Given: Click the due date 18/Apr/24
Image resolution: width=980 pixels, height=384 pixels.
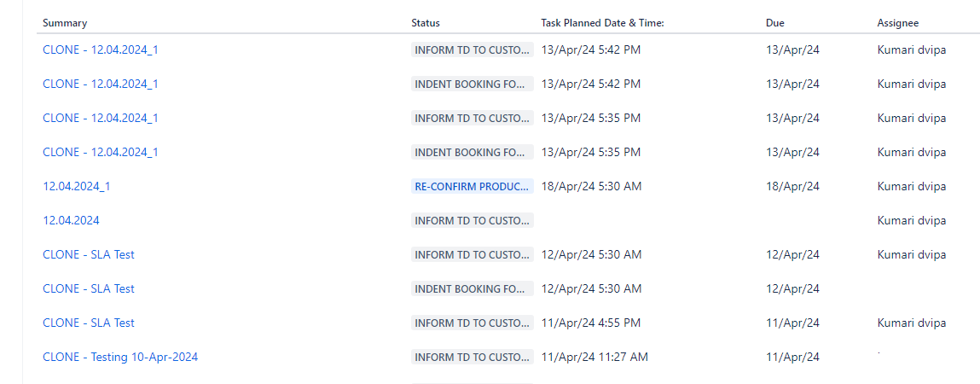Looking at the screenshot, I should [792, 186].
